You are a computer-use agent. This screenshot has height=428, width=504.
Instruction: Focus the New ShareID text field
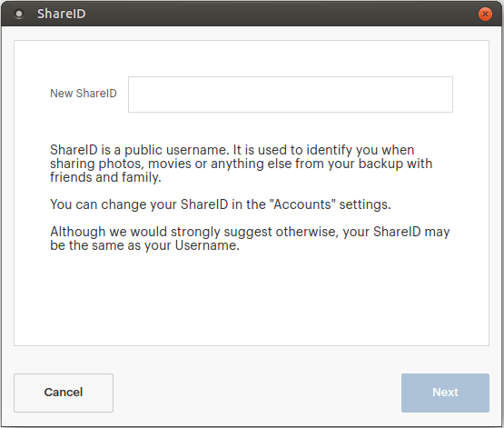click(x=291, y=95)
